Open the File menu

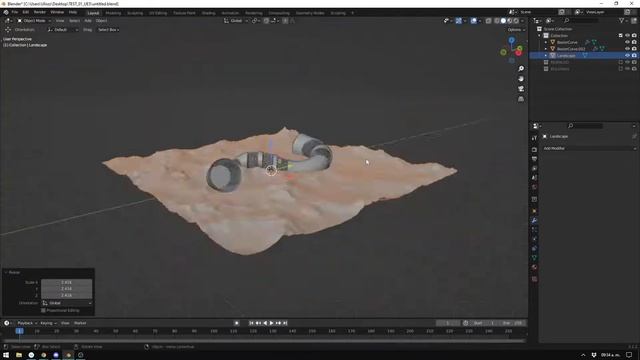click(15, 12)
